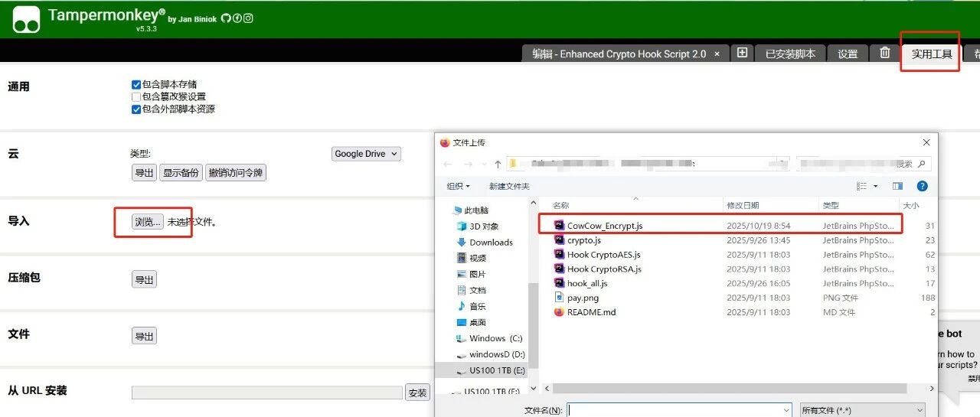Open the trash bin tab
980x417 pixels.
(x=884, y=53)
